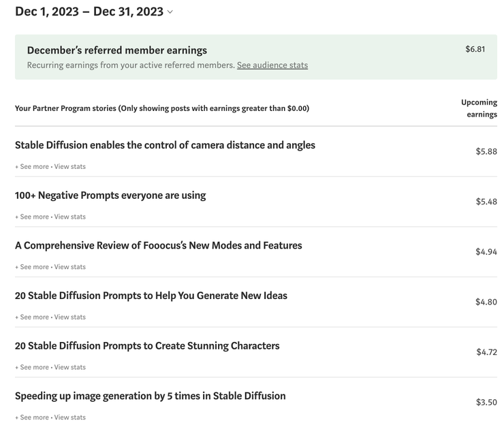View stats for Speeding up image generation

coord(70,418)
